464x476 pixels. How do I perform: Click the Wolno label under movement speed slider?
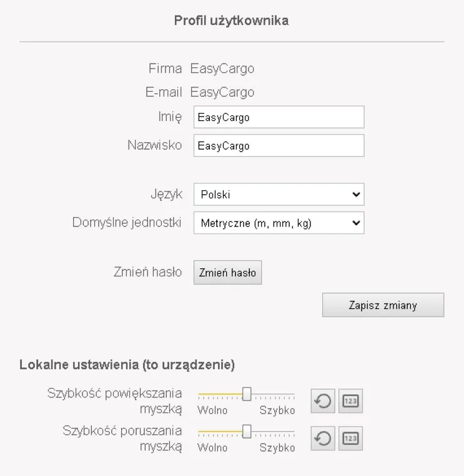tap(212, 448)
